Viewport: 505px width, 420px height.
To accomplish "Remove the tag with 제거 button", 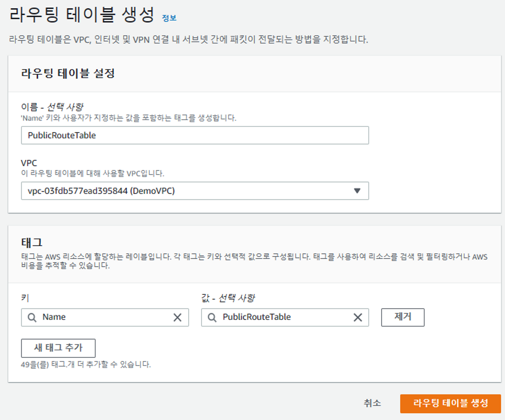I will click(402, 317).
